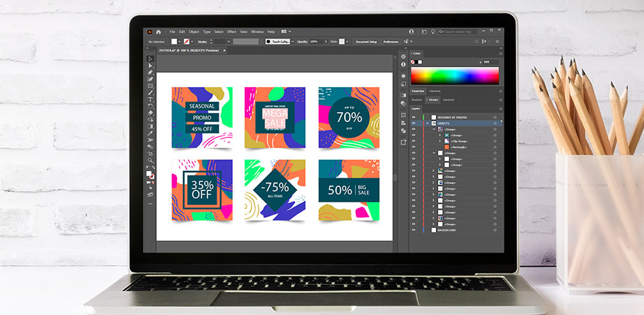Expand the Clip Group sublayer
Viewport: 644px width, 315px height.
pos(440,141)
